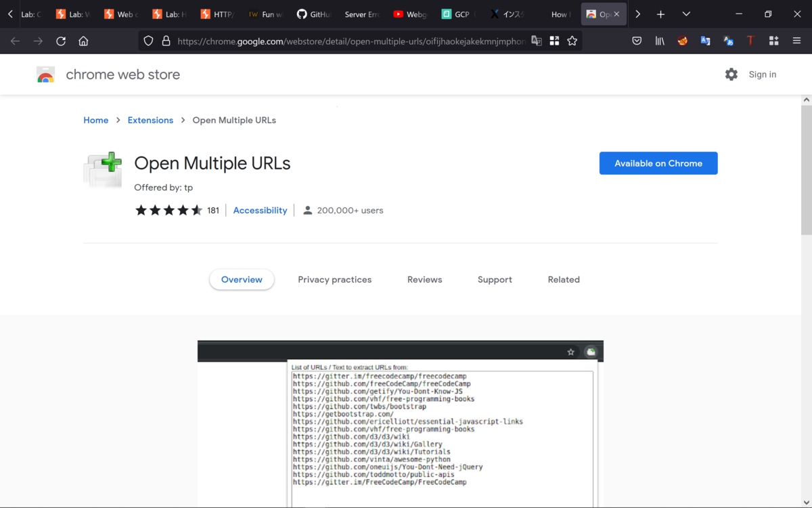Click the Available on Chrome button
Image resolution: width=812 pixels, height=508 pixels.
pyautogui.click(x=658, y=163)
